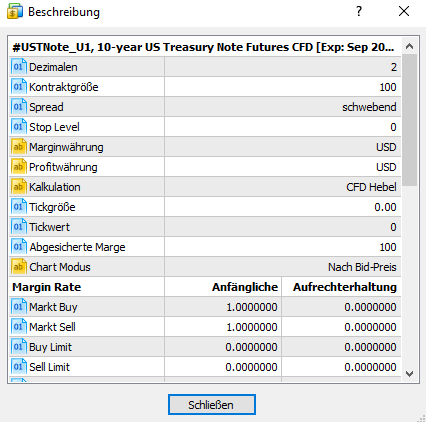426x422 pixels.
Task: Select the Abgesicherte Marge row
Action: tap(205, 247)
